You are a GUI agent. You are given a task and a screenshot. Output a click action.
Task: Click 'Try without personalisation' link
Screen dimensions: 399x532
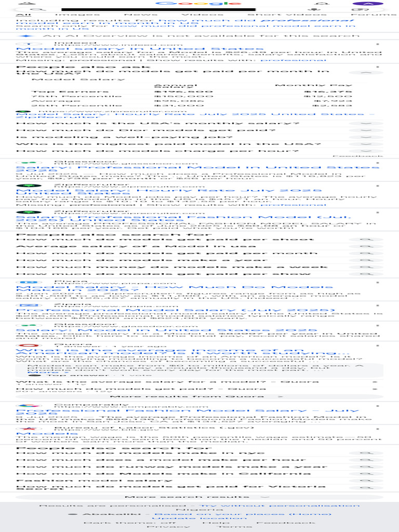[279, 506]
